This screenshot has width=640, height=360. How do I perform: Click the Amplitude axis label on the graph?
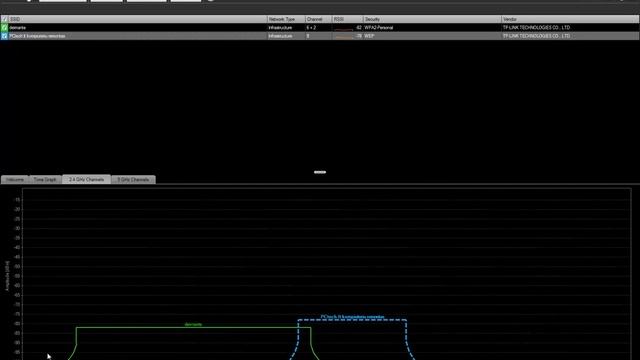click(7, 276)
